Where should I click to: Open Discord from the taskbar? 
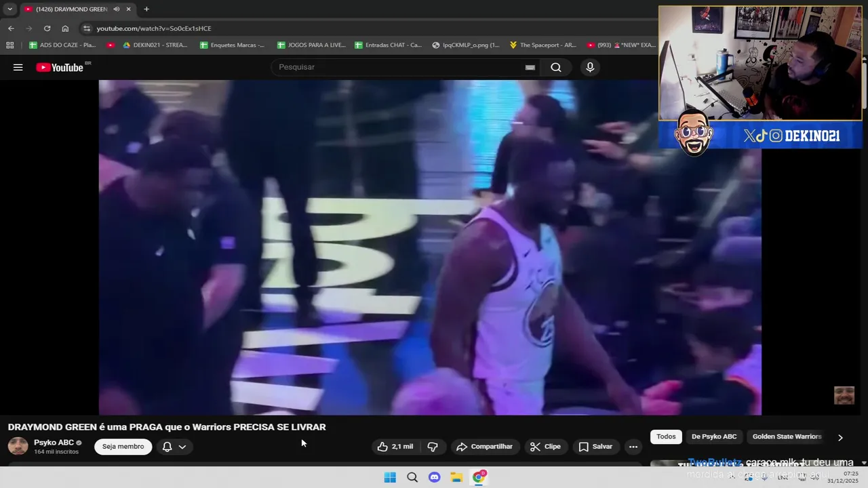tap(435, 477)
